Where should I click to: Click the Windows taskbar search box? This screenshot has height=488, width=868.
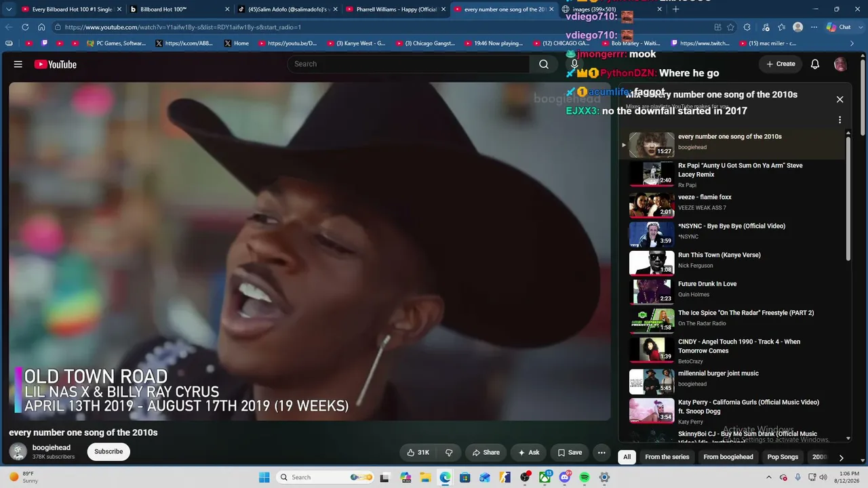point(325,477)
